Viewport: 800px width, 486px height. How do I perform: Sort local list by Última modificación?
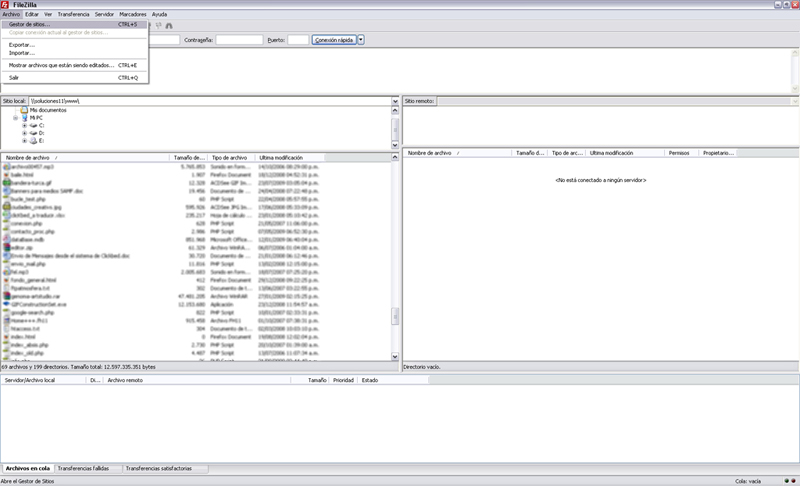tap(290, 158)
